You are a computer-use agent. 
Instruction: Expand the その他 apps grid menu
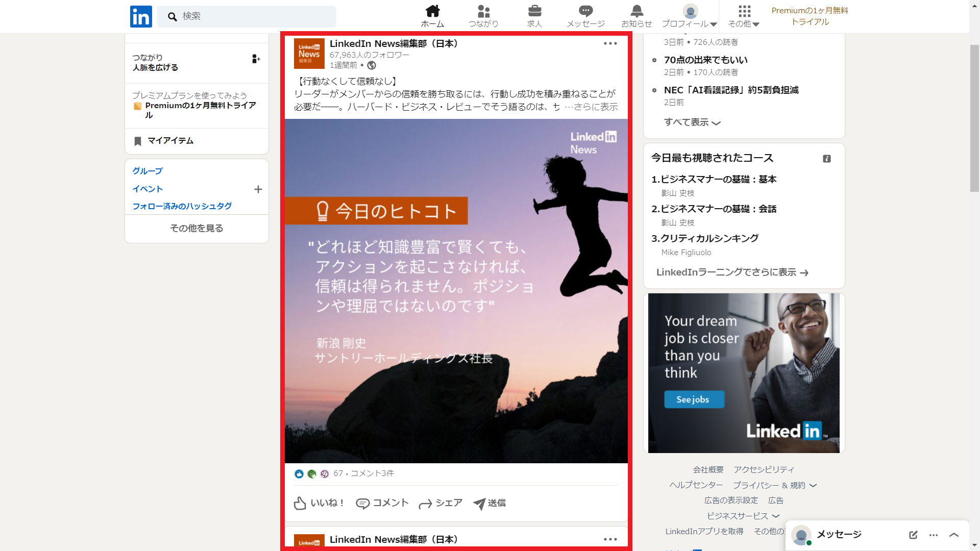coord(744,16)
